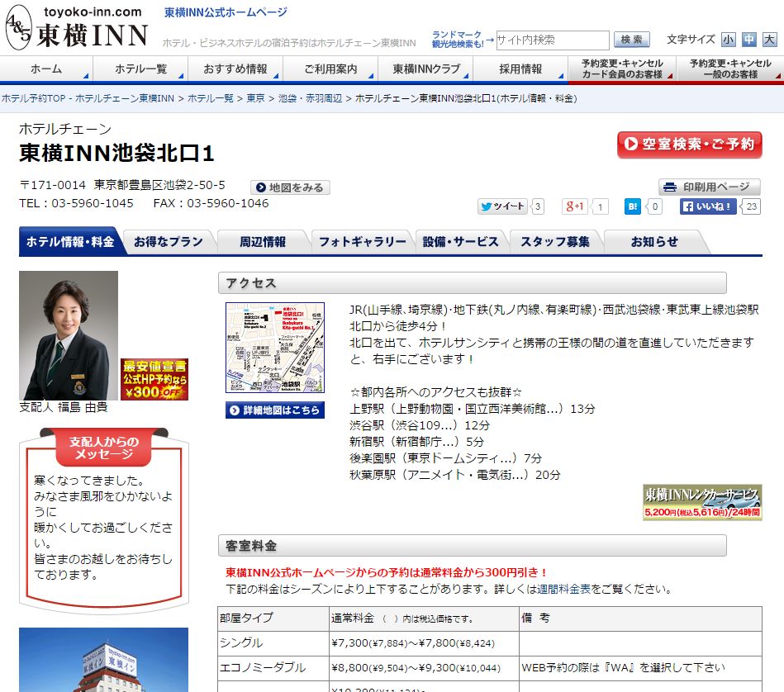
Task: Click the シングル room type cell
Action: 273,643
